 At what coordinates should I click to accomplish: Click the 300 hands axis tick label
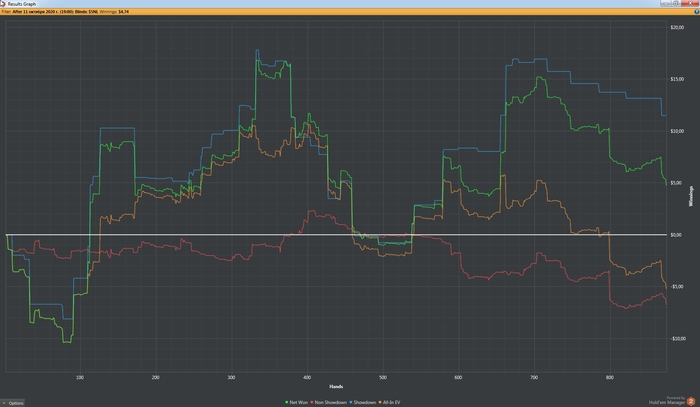pos(231,378)
